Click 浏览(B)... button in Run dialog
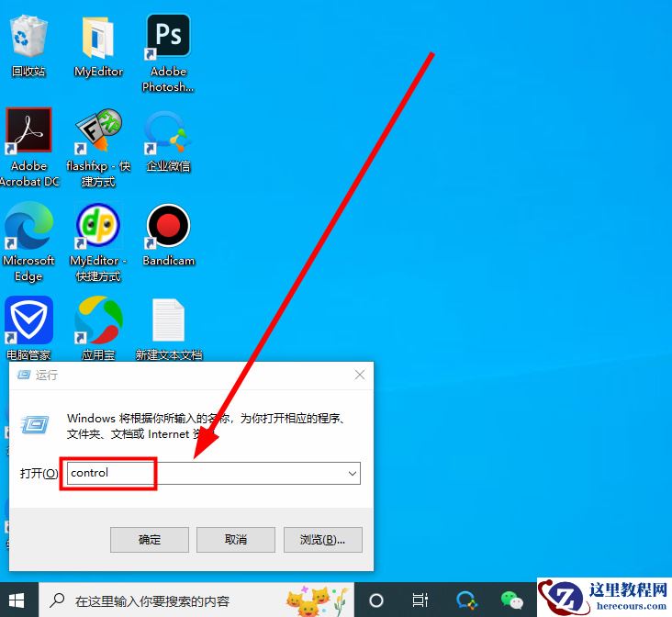The height and width of the screenshot is (617, 672). [323, 539]
